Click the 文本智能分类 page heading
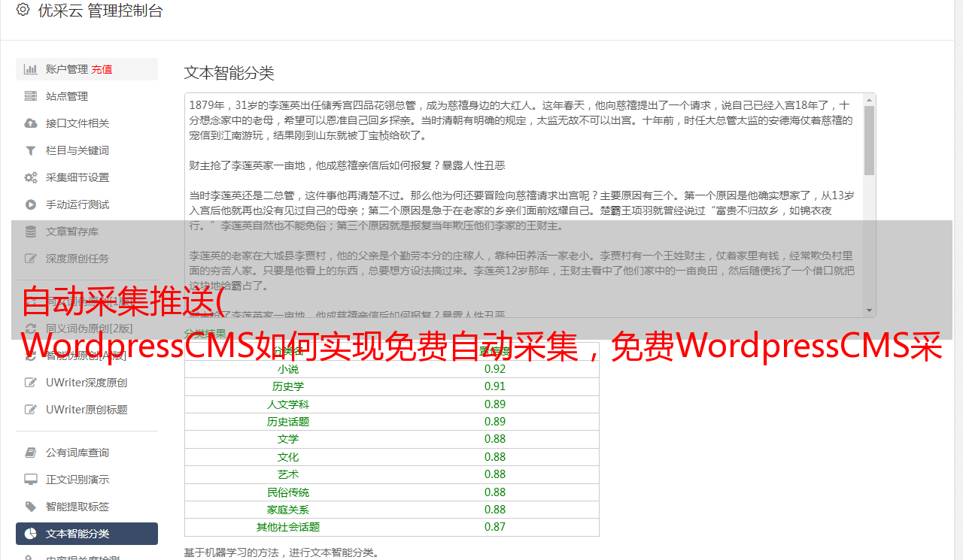Image resolution: width=963 pixels, height=560 pixels. point(229,73)
